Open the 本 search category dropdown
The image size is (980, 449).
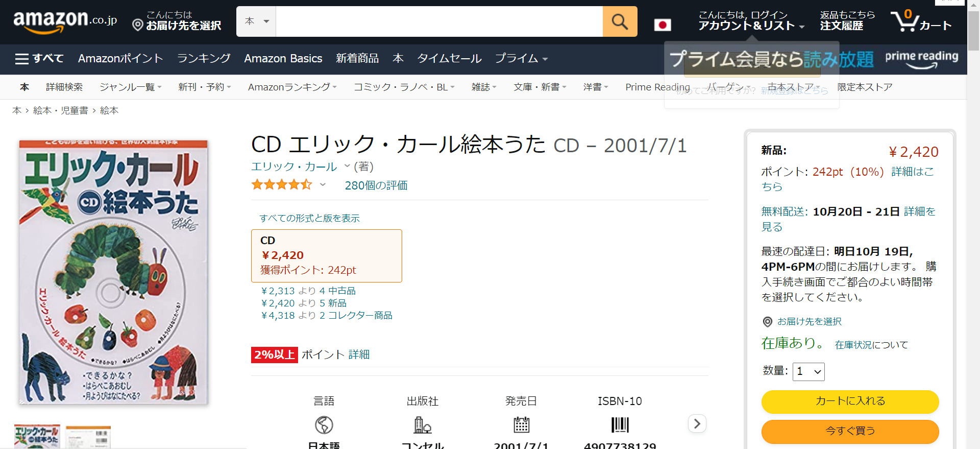click(x=256, y=21)
